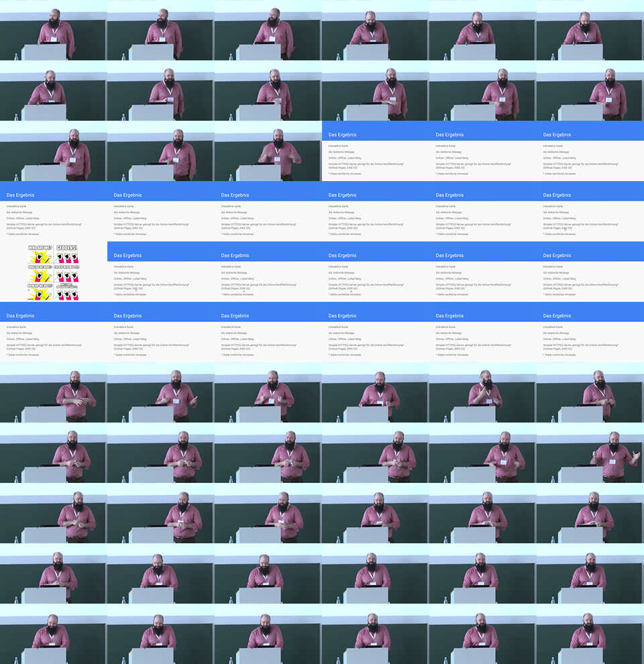Screen dimensions: 644x664
Task: Pick speaker frame directly above the arms-spread frame
Action: (590, 392)
